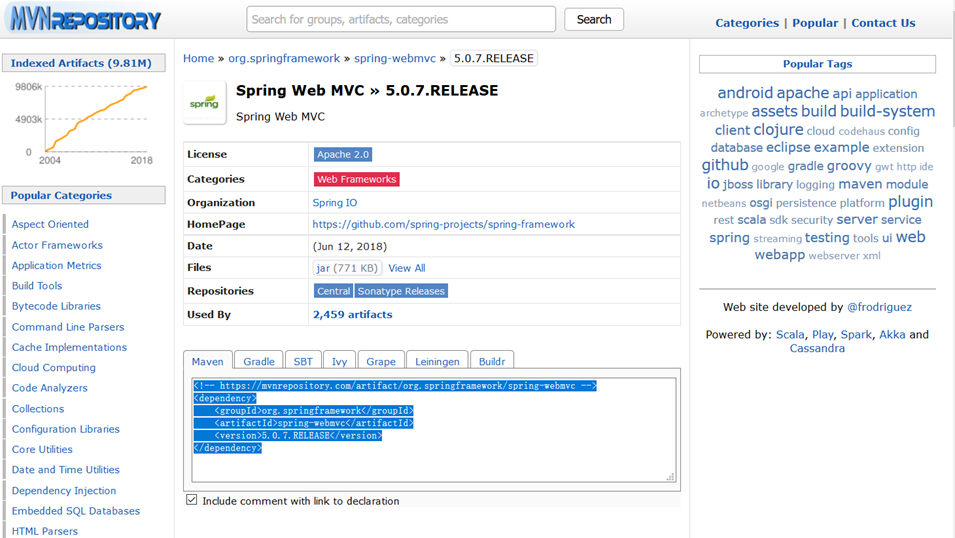955x538 pixels.
Task: Click the Apache 2.0 license badge
Action: [x=343, y=155]
